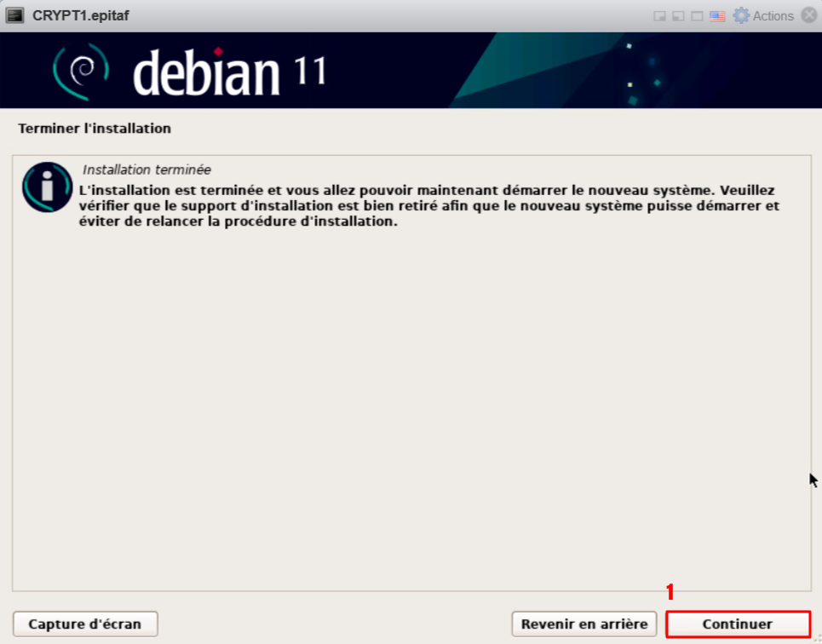Click the version number 11 in banner

(x=310, y=72)
